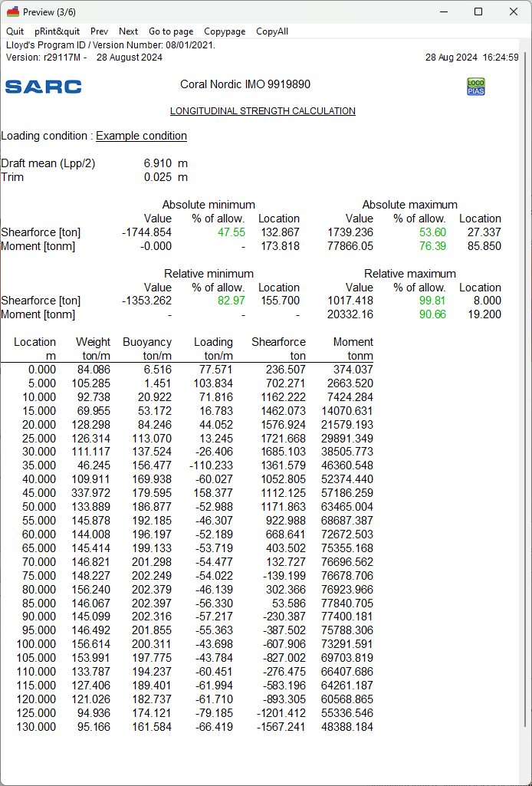Click the moment value 48388.184
This screenshot has height=786, width=532.
coord(347,727)
